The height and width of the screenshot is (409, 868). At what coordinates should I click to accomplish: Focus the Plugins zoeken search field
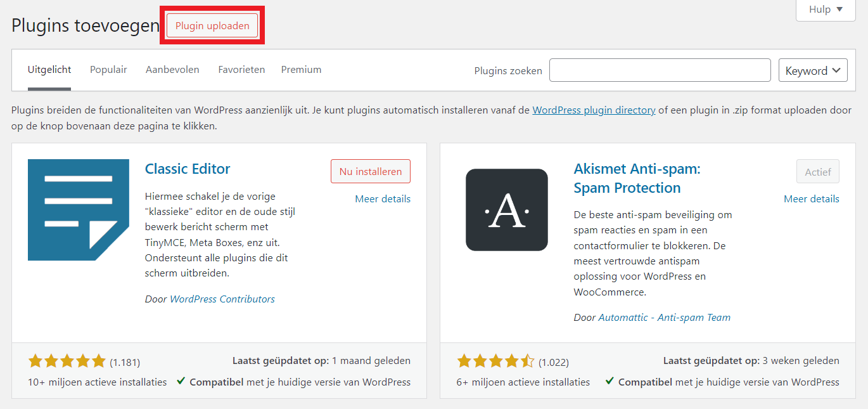660,70
